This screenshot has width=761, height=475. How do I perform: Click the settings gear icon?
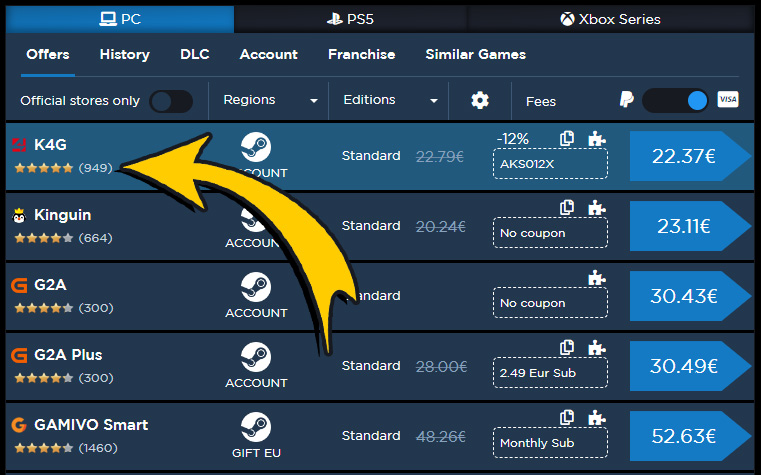pos(480,100)
